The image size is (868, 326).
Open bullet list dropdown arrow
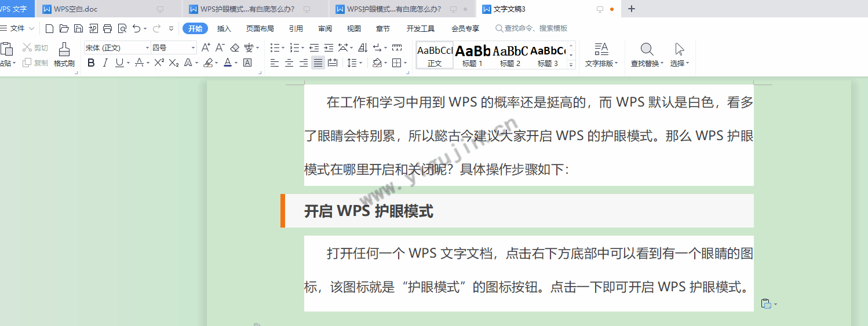coord(283,48)
